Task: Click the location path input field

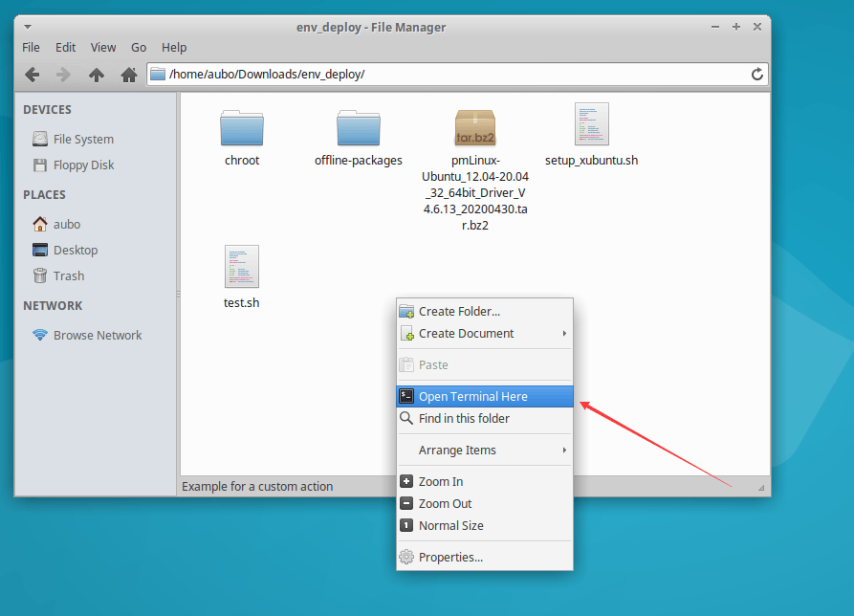Action: (x=457, y=74)
